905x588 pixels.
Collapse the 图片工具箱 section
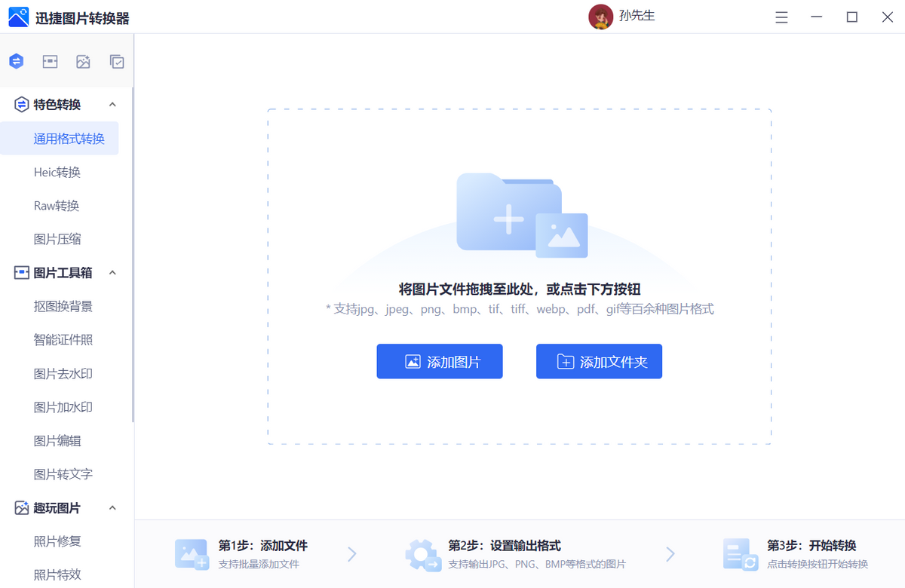pos(112,272)
